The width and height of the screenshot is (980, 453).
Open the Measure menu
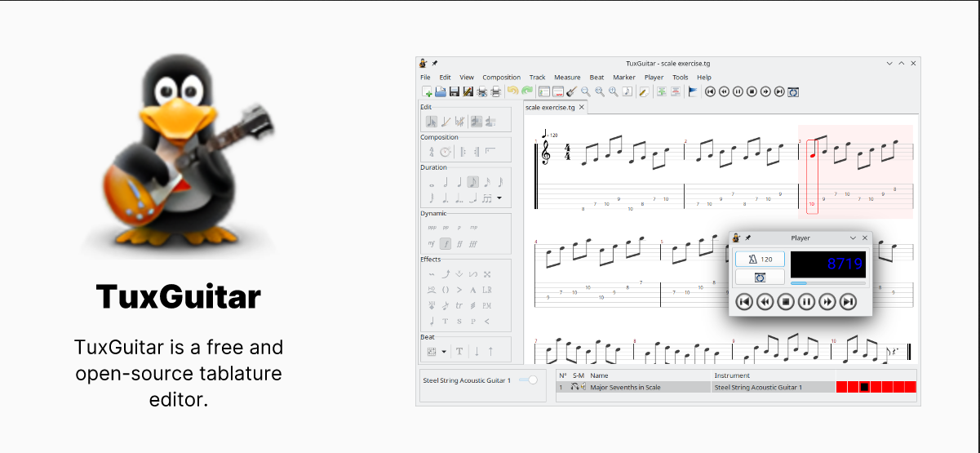567,78
